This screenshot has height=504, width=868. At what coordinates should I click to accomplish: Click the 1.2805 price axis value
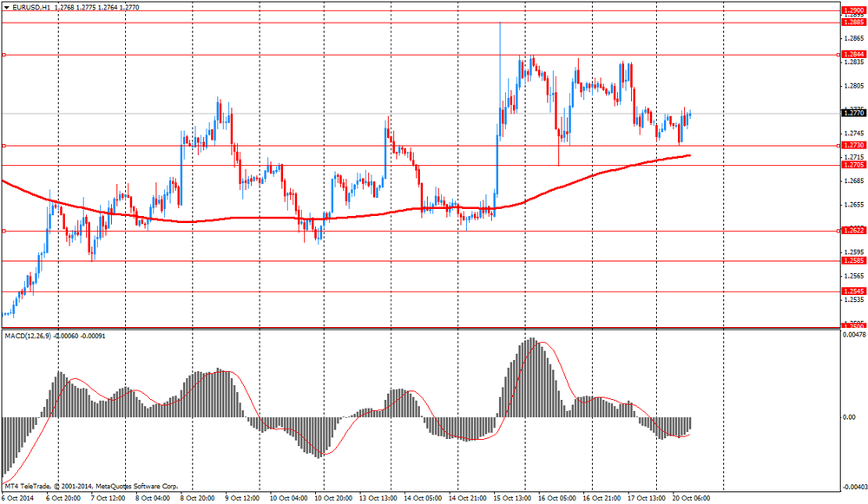point(855,86)
